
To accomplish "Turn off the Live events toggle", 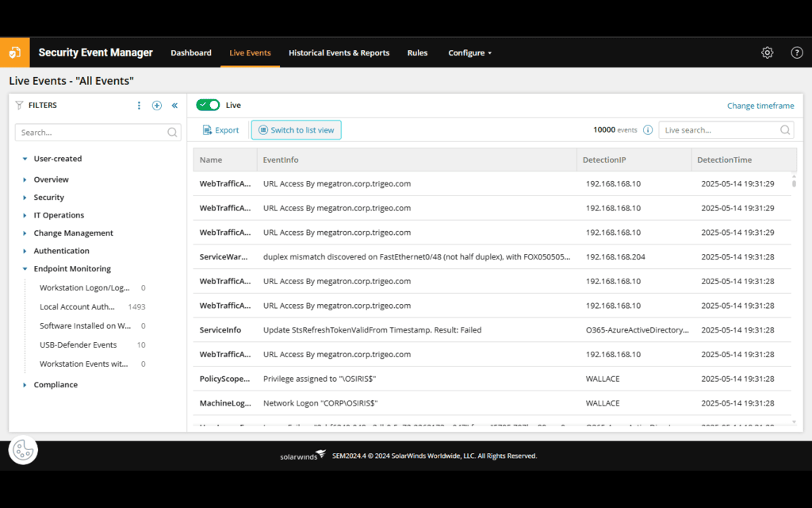I will (x=208, y=104).
